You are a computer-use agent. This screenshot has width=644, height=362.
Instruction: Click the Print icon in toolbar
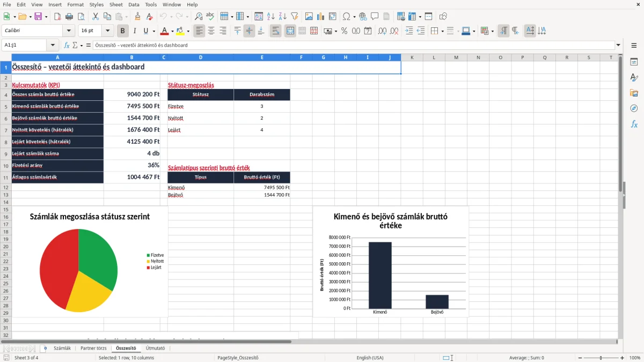(68, 17)
